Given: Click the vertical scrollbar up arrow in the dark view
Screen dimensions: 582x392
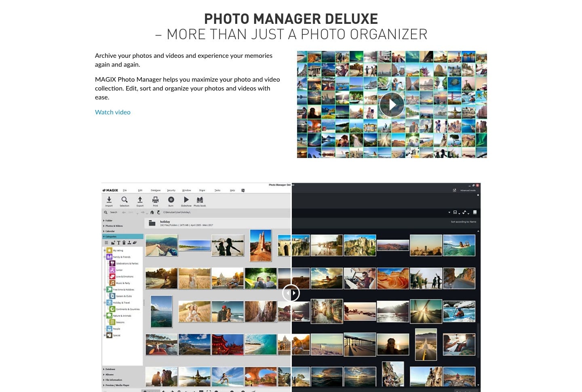Looking at the screenshot, I should 478,231.
